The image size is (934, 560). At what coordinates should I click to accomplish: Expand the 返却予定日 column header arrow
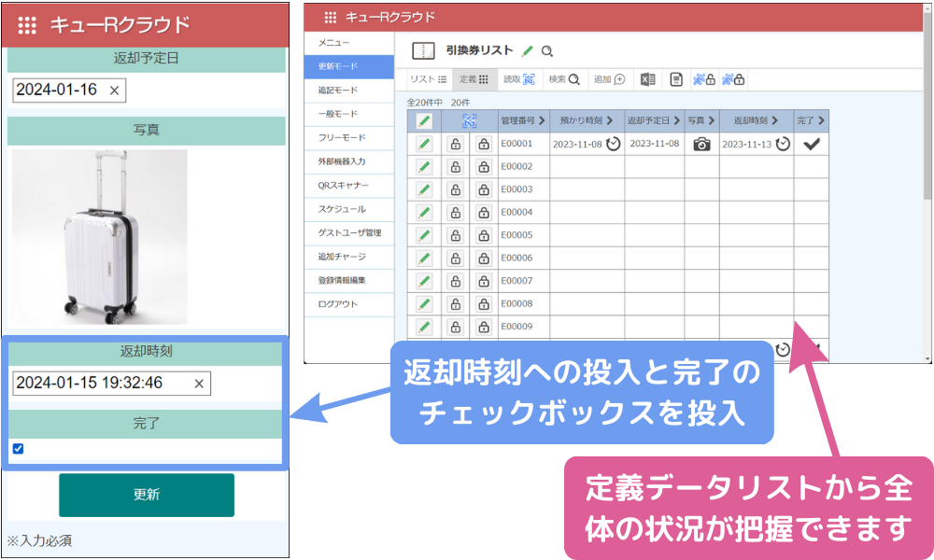coord(676,120)
